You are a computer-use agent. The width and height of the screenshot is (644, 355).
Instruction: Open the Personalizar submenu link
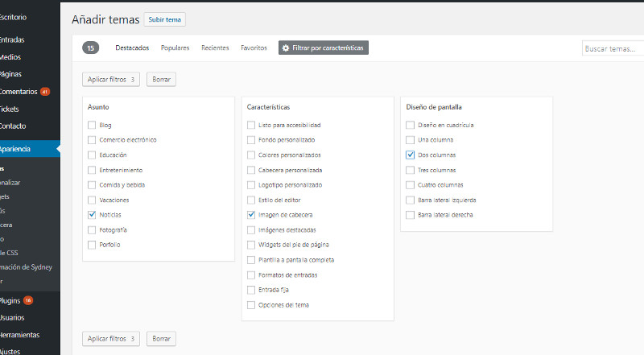10,183
